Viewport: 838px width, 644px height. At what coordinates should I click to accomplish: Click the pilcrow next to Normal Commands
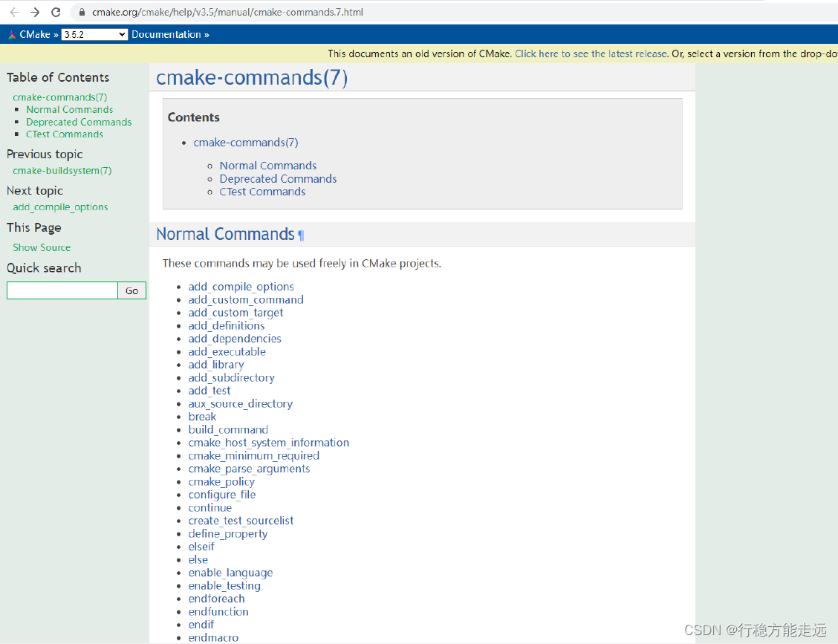pyautogui.click(x=301, y=235)
